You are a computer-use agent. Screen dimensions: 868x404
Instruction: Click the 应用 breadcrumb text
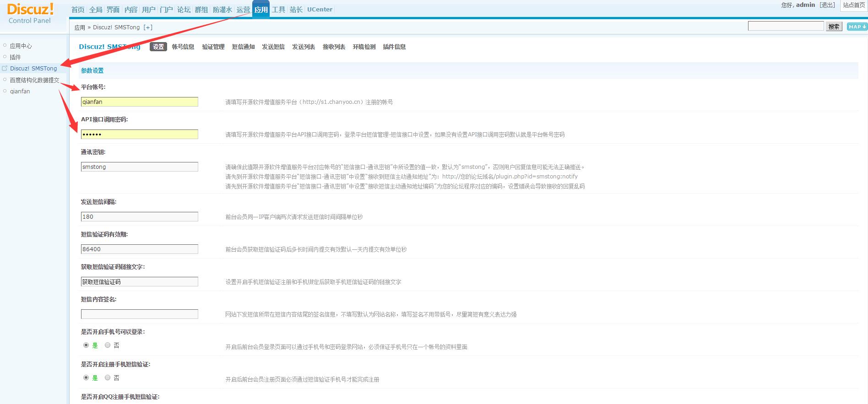pyautogui.click(x=80, y=27)
